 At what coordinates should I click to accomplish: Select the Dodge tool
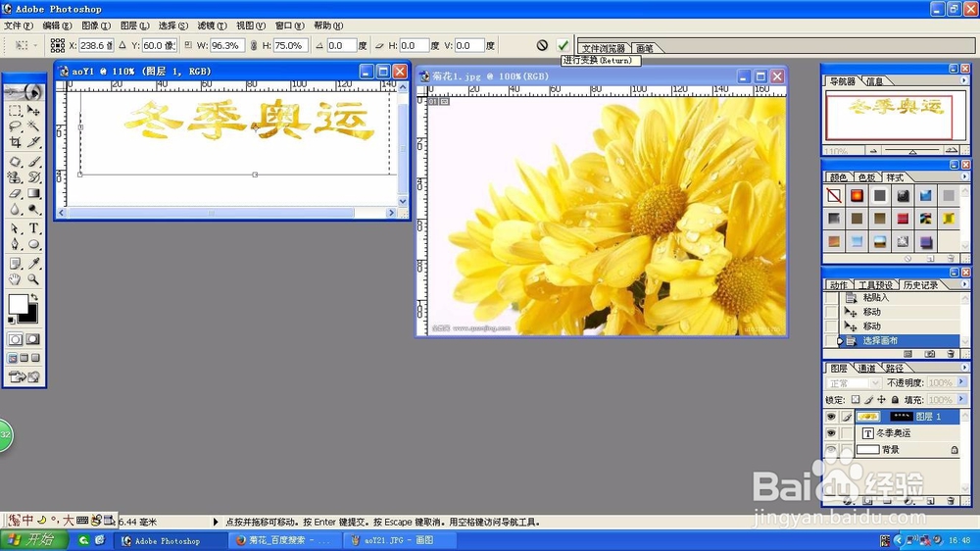[33, 210]
